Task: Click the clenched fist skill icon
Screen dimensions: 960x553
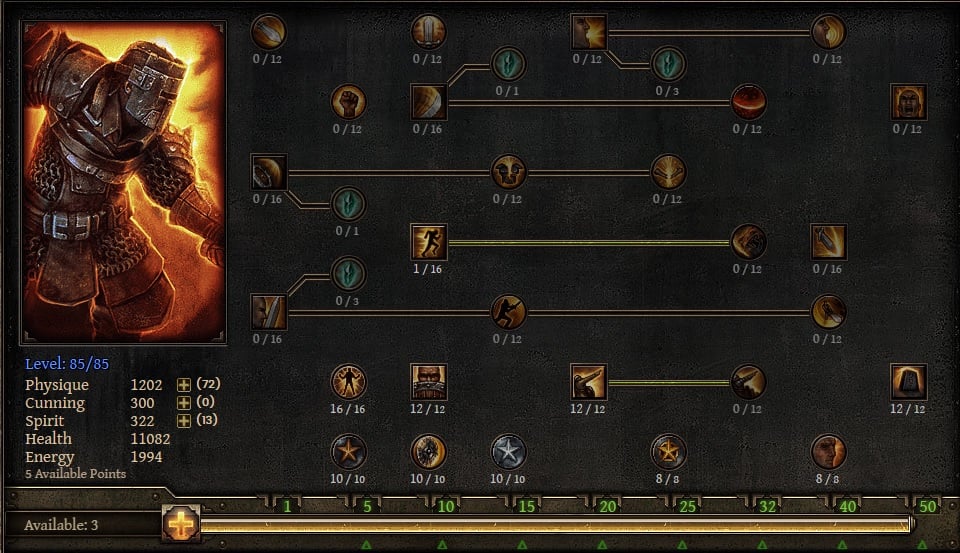Action: pyautogui.click(x=348, y=102)
